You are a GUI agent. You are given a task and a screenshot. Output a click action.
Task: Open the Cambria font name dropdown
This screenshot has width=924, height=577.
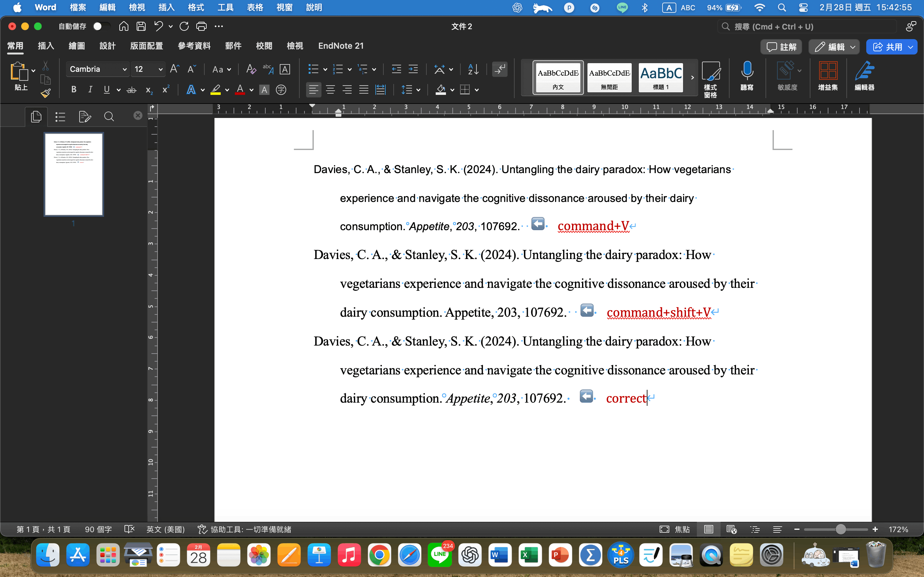[x=124, y=70]
